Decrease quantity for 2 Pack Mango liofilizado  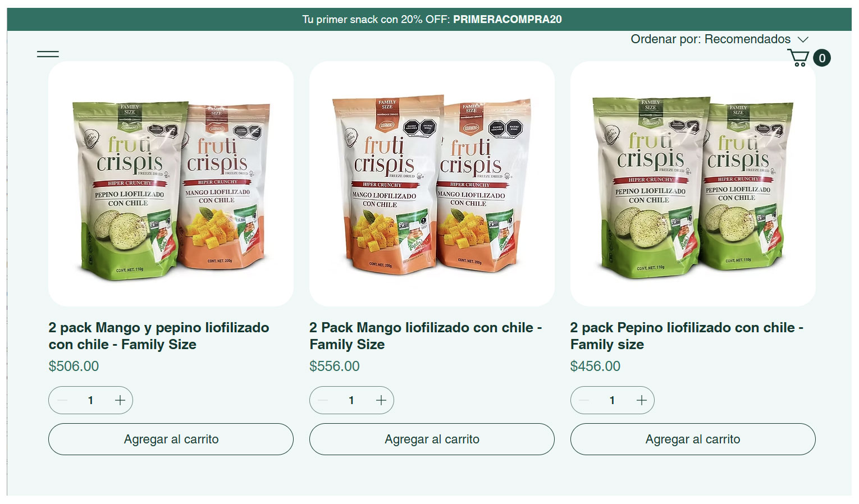pos(323,400)
